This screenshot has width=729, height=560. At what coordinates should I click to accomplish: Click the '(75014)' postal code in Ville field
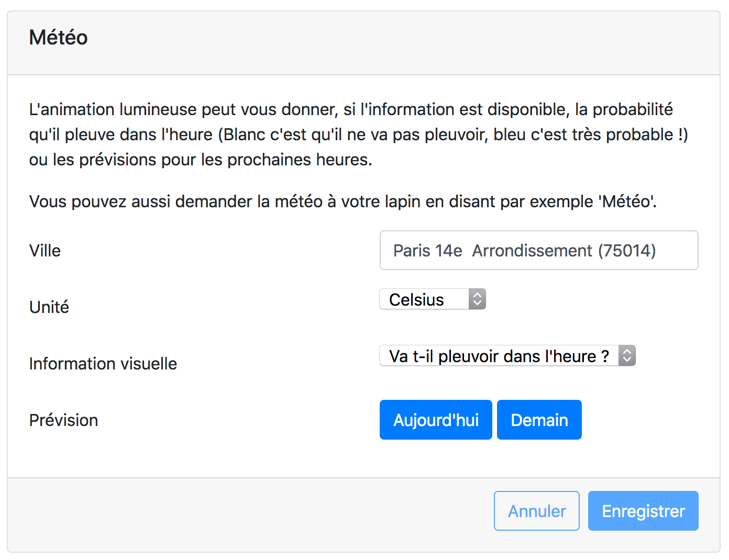click(627, 251)
